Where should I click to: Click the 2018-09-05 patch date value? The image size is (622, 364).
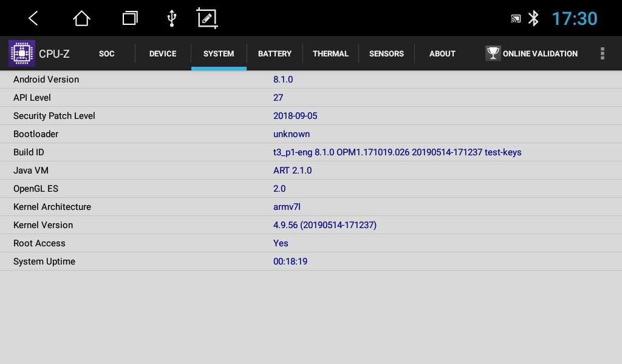point(295,116)
